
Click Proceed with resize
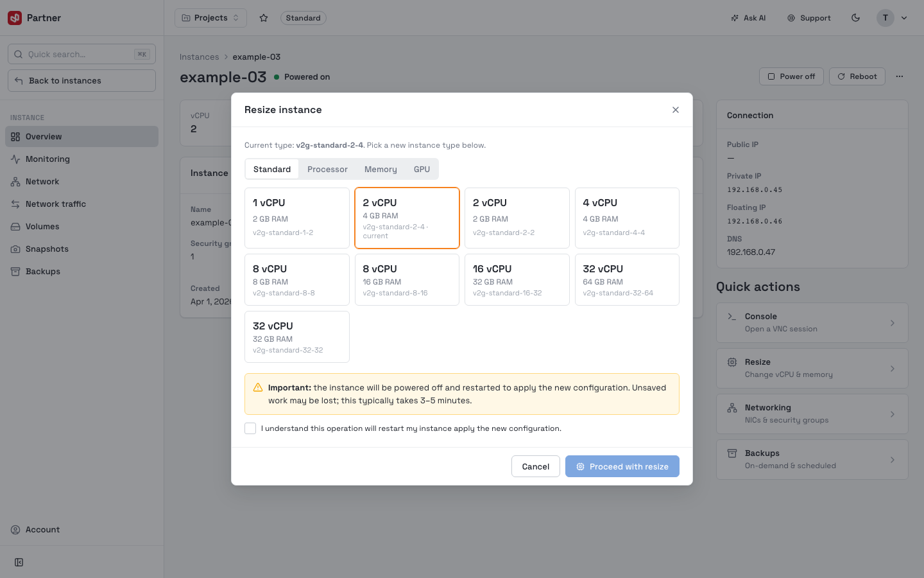tap(622, 466)
